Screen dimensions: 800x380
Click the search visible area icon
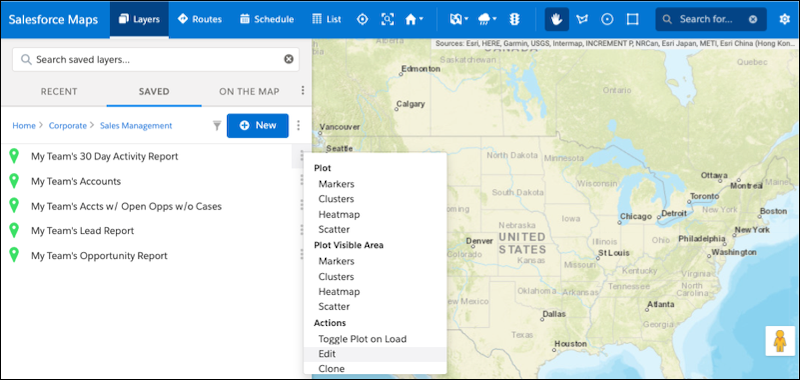coord(388,19)
